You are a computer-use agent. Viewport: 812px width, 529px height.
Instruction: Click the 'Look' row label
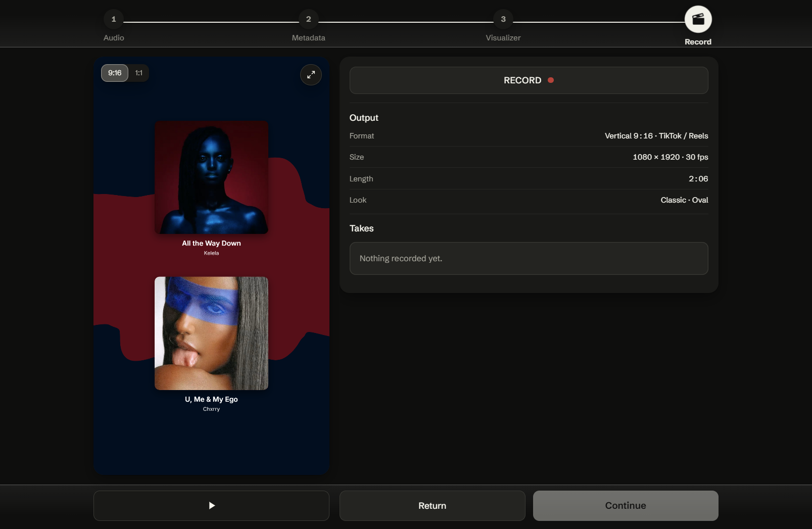(x=358, y=200)
